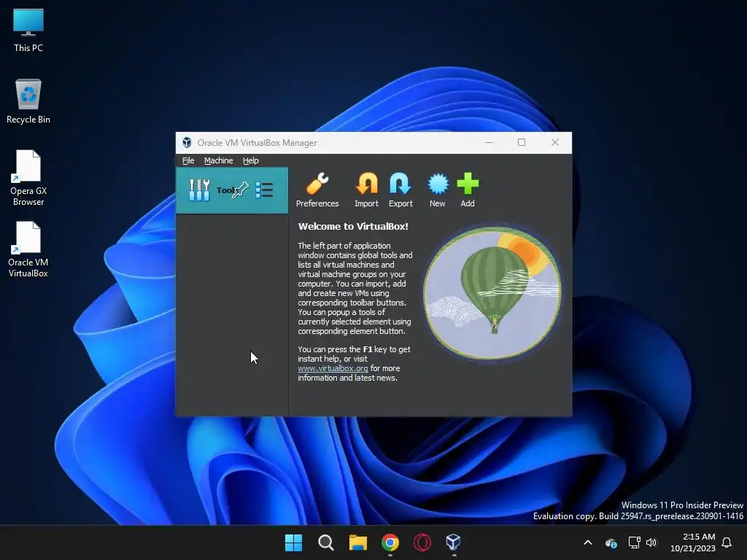This screenshot has width=747, height=560.
Task: Open Opera browser from taskbar
Action: 422,542
